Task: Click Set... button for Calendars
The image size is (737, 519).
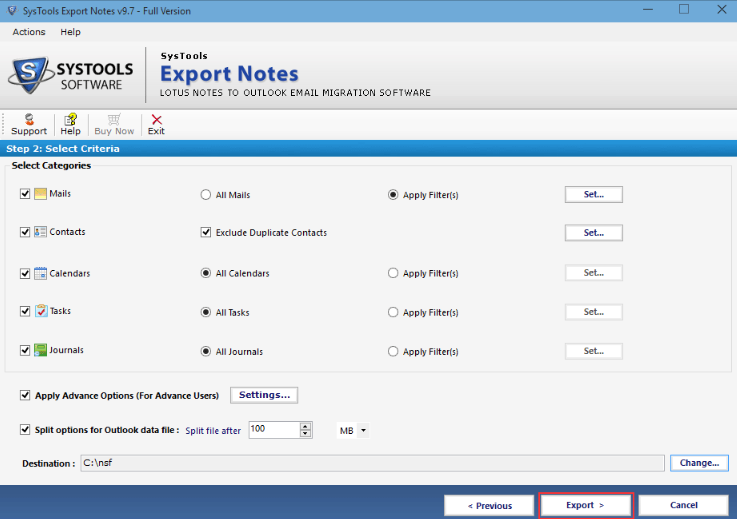Action: (x=594, y=273)
